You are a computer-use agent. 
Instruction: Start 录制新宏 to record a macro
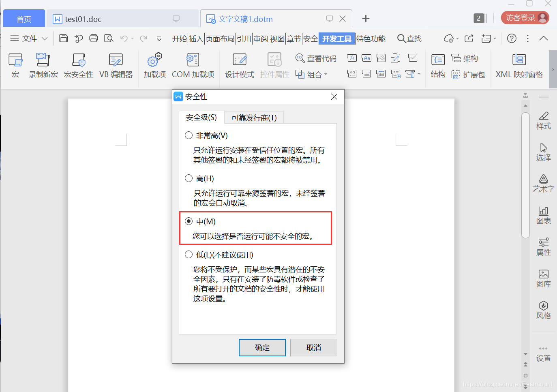pos(43,65)
